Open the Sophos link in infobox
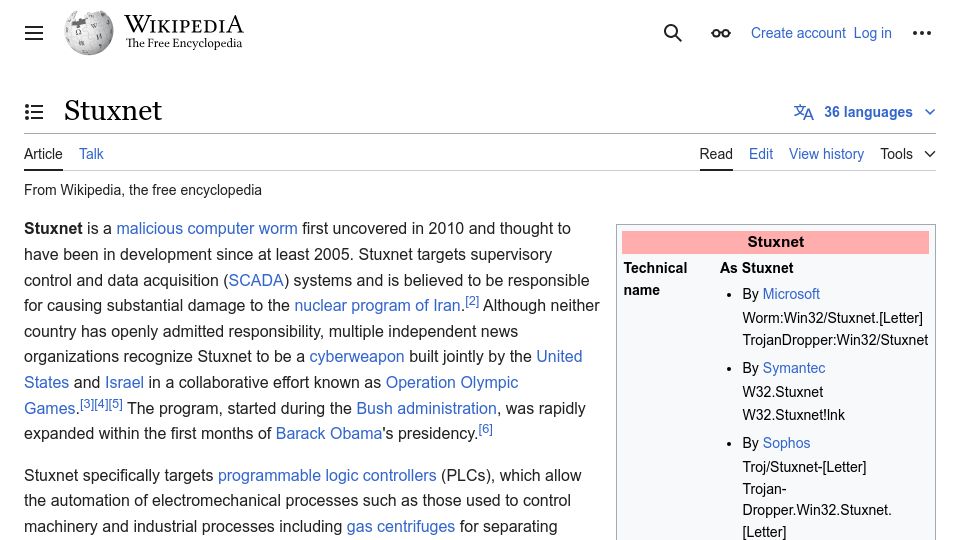This screenshot has width=960, height=540. click(x=786, y=443)
